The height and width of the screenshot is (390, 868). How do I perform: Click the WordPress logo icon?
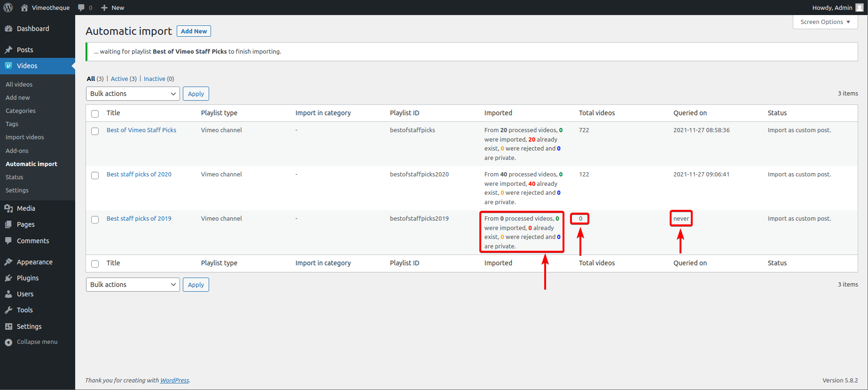coord(8,8)
